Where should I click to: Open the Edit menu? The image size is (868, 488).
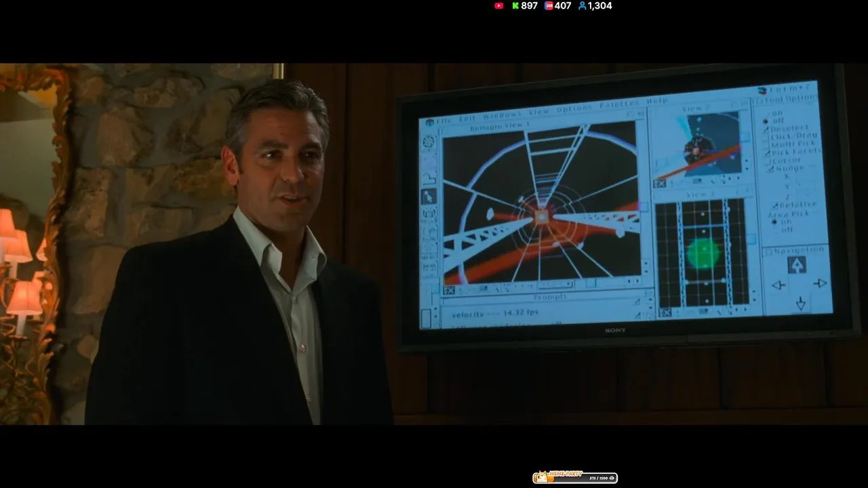[x=467, y=118]
